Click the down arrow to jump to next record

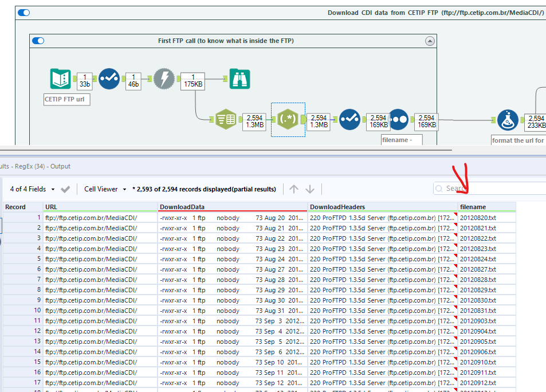pyautogui.click(x=309, y=188)
